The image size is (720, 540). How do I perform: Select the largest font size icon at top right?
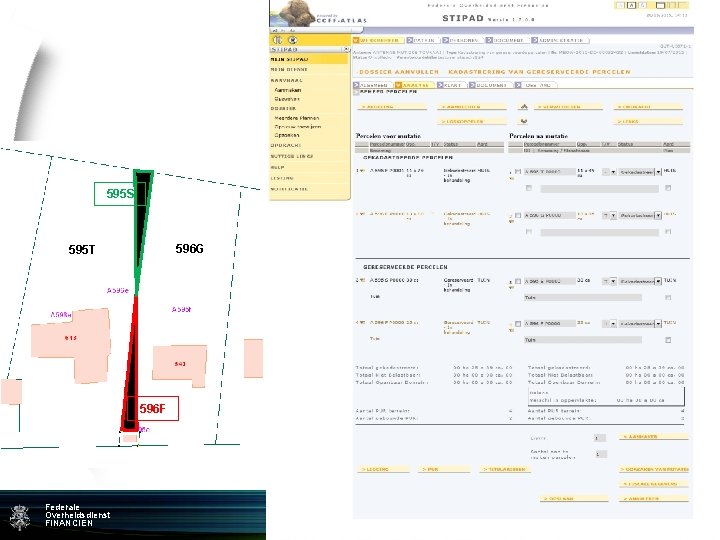(x=642, y=5)
